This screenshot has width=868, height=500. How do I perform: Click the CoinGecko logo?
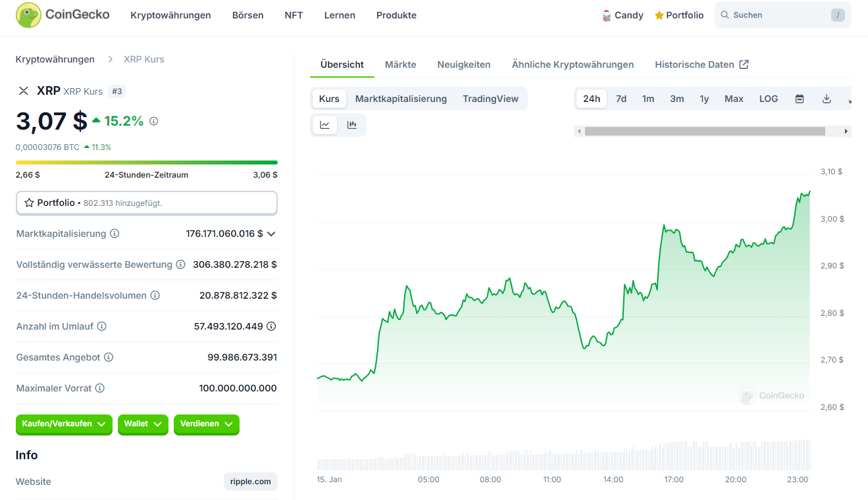point(63,15)
